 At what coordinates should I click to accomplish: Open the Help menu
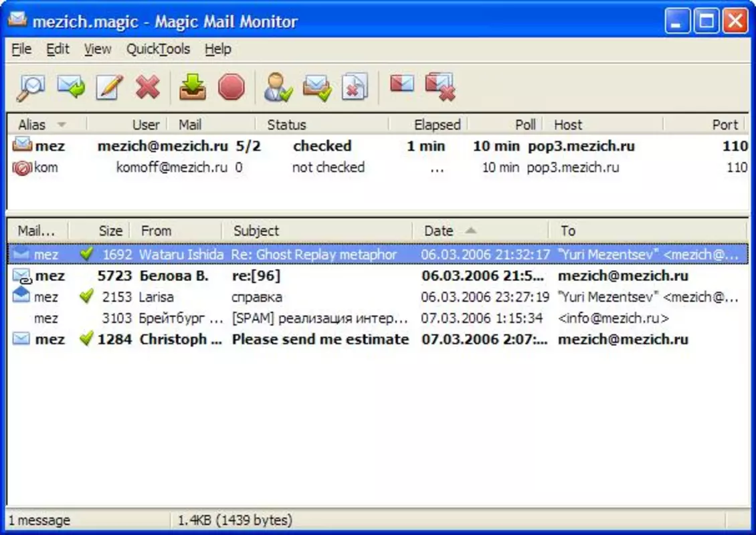(218, 49)
